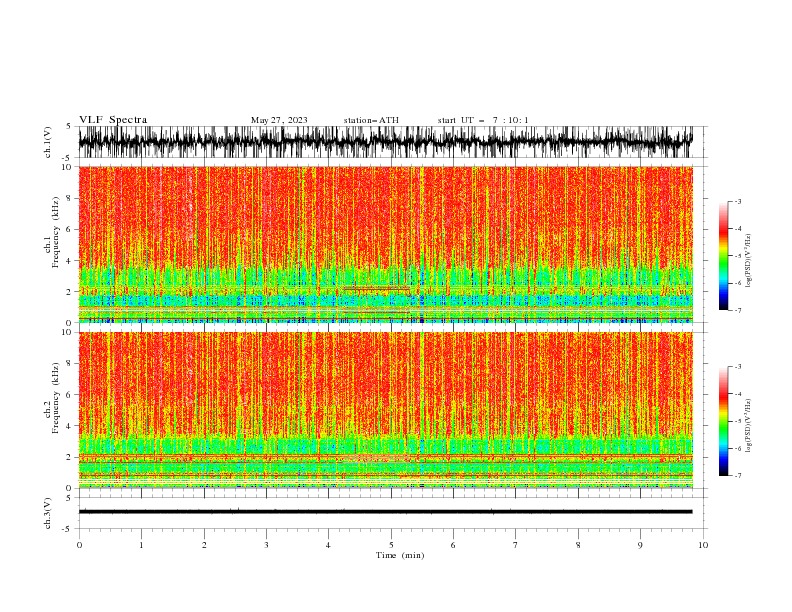792x612 pixels.
Task: Click the 'Time (min)' axis label
Action: coord(400,555)
